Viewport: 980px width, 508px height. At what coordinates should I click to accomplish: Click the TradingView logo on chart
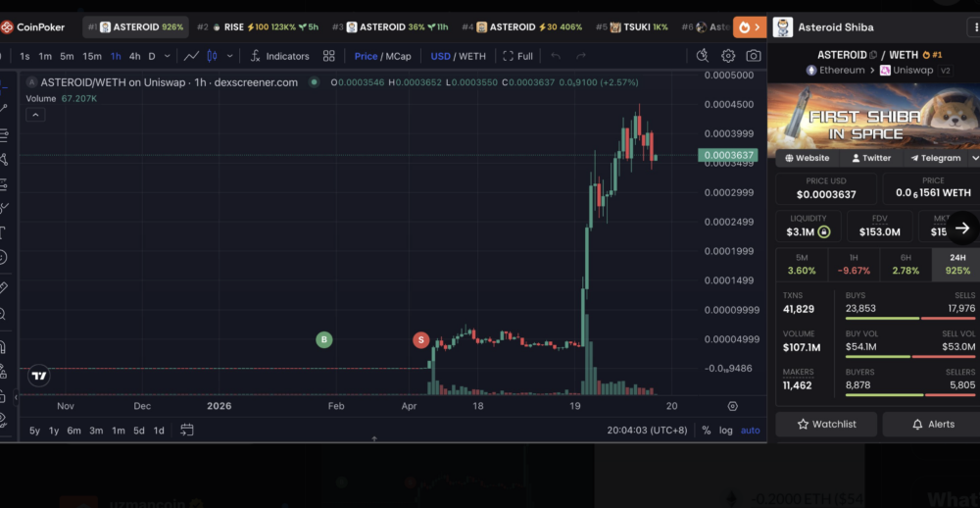pos(38,376)
